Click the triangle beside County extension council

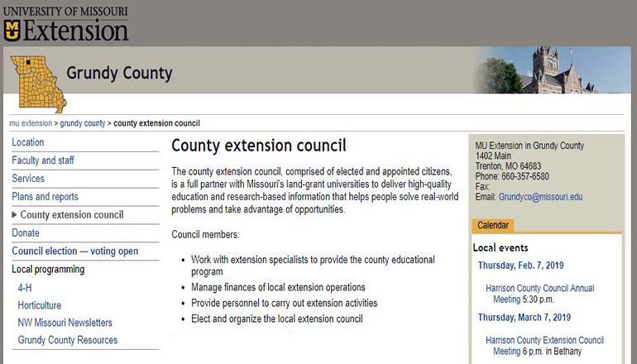click(14, 214)
